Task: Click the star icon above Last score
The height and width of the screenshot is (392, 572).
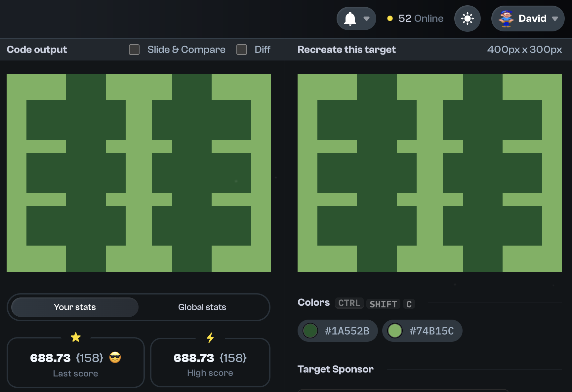Action: coord(76,337)
